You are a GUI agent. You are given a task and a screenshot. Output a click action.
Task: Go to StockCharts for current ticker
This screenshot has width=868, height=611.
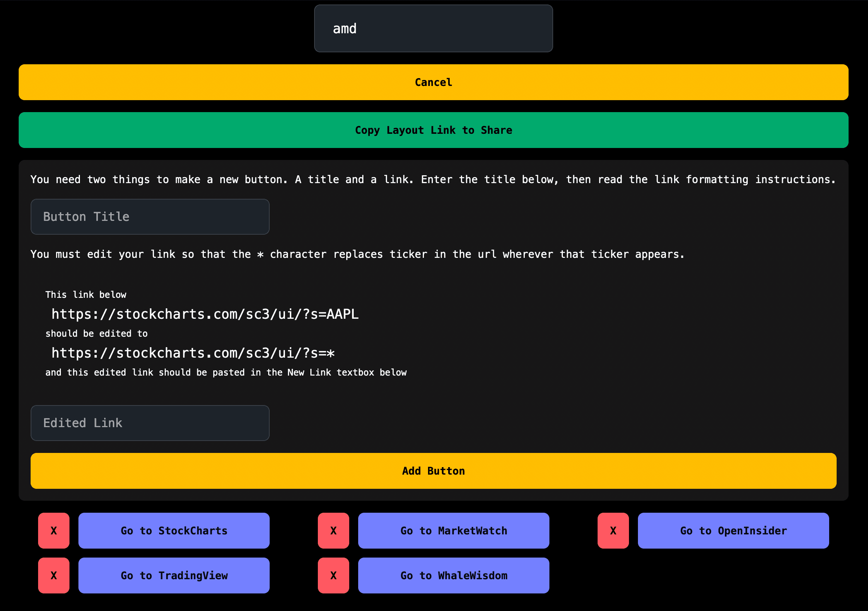(174, 530)
